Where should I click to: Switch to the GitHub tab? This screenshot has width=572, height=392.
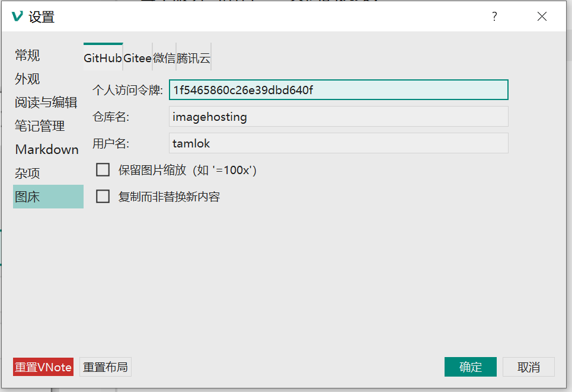tap(103, 57)
